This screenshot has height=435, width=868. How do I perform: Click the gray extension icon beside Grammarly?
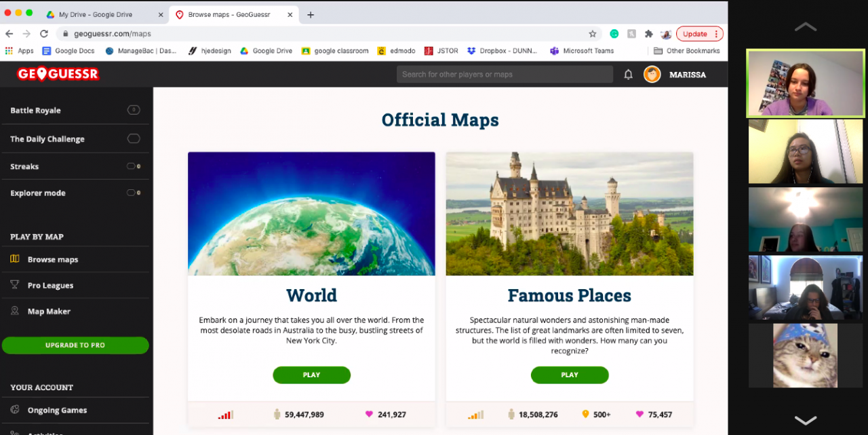(632, 34)
